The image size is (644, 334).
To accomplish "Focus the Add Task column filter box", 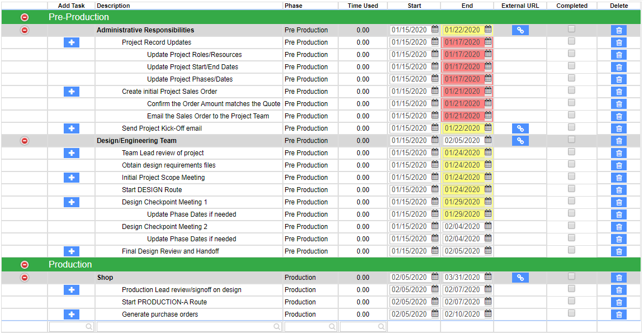I will (x=72, y=327).
